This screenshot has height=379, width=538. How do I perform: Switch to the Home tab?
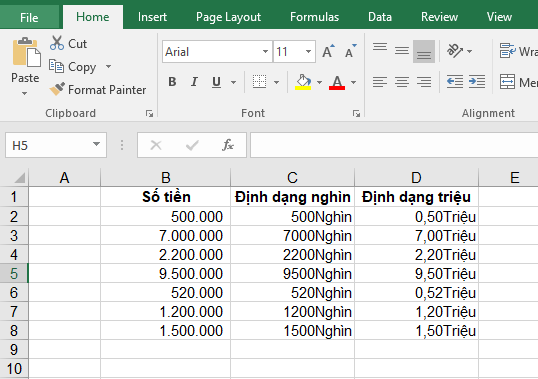point(93,17)
